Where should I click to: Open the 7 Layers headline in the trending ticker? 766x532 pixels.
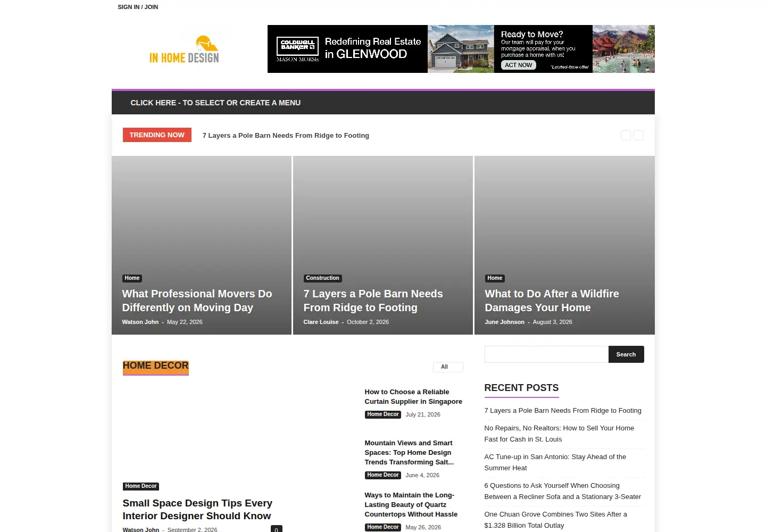(x=286, y=136)
